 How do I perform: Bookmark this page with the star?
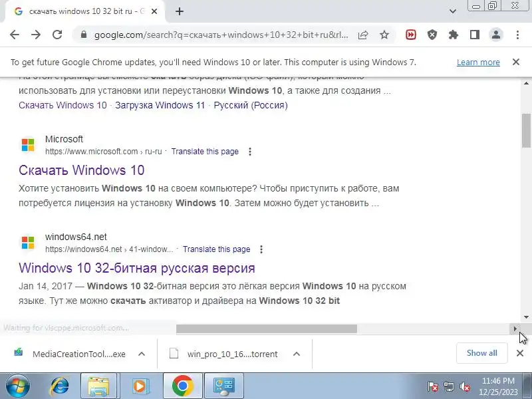tap(384, 35)
